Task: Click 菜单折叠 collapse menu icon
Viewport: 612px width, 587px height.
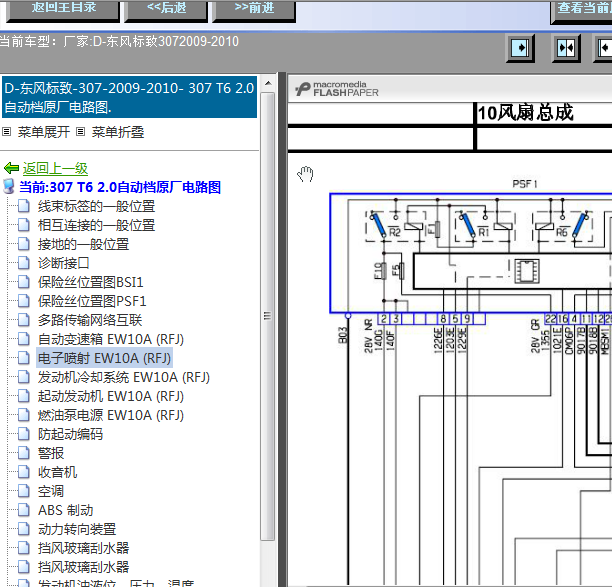Action: pyautogui.click(x=80, y=132)
